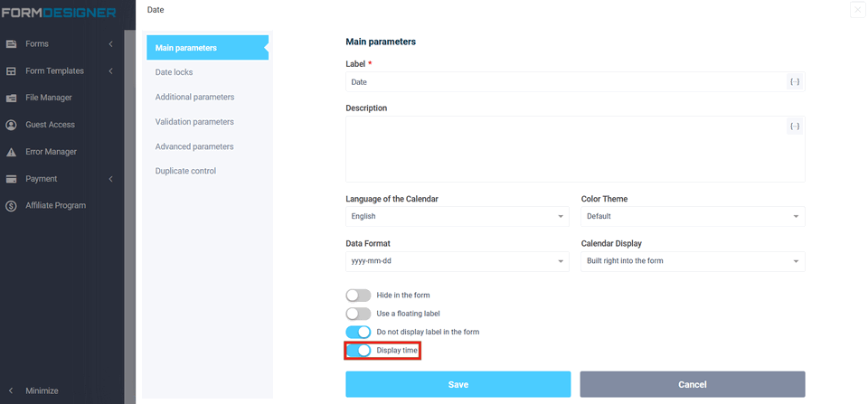The image size is (868, 404).
Task: Expand the Data Format dropdown
Action: [x=457, y=261]
